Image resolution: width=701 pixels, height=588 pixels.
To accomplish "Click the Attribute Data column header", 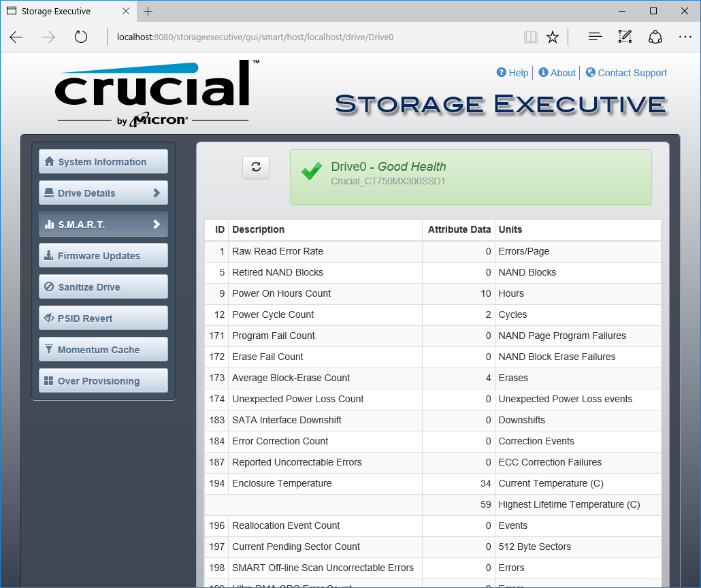I will pos(459,229).
